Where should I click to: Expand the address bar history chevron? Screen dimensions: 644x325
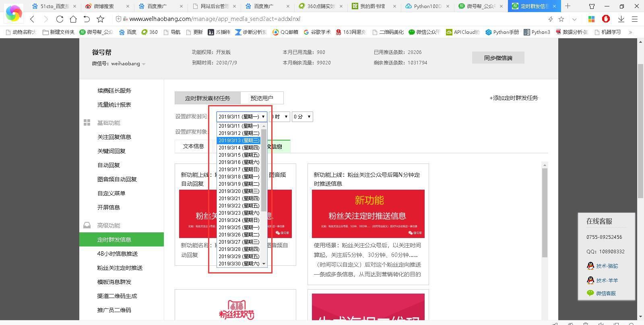574,19
